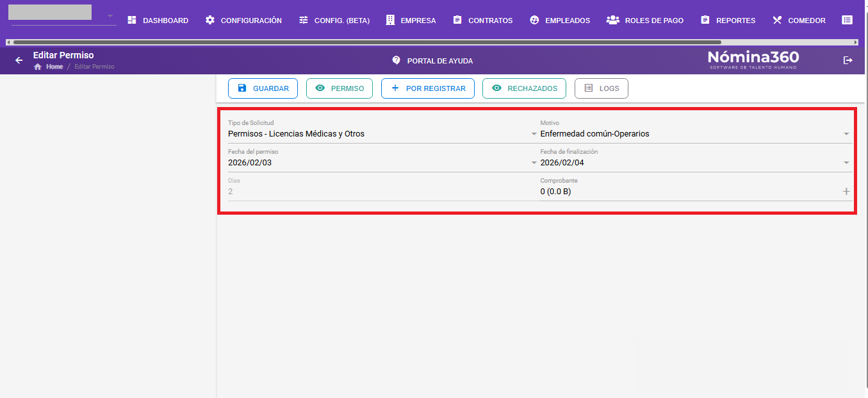Click the Dashboard grid icon
868x398 pixels.
(132, 20)
